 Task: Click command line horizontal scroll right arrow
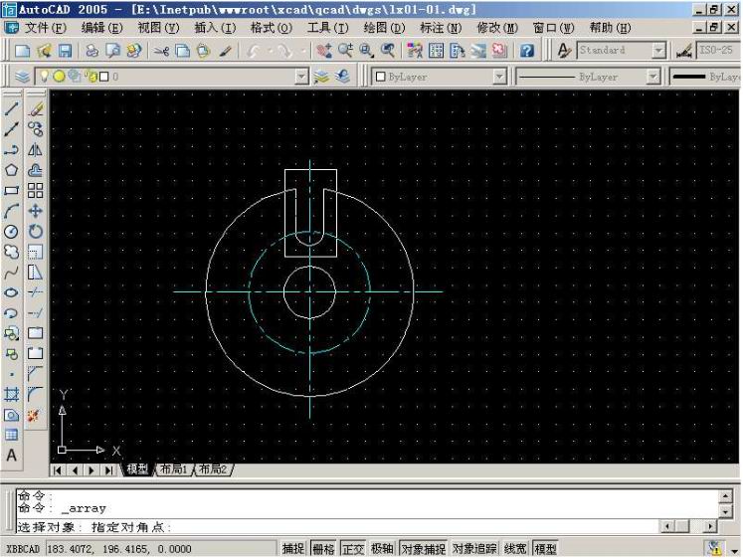tap(710, 526)
